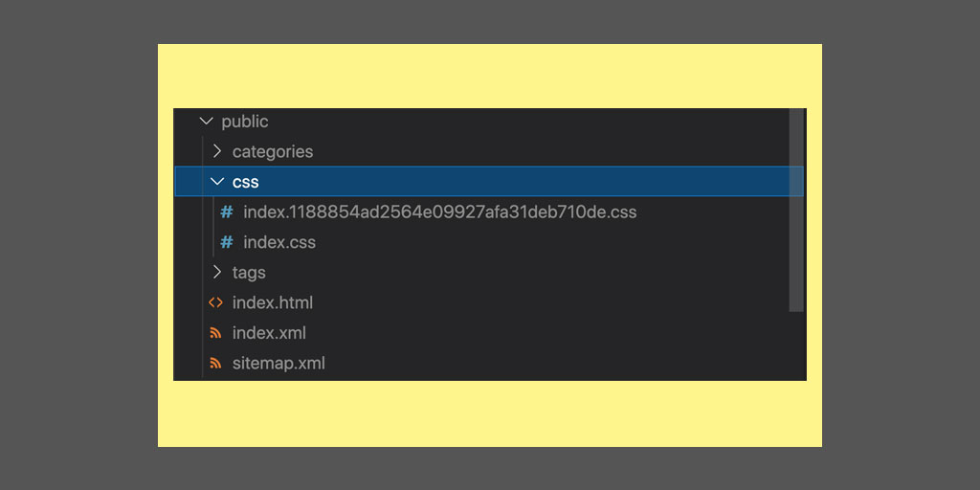Expand the categories folder chevron
This screenshot has width=980, height=490.
217,151
